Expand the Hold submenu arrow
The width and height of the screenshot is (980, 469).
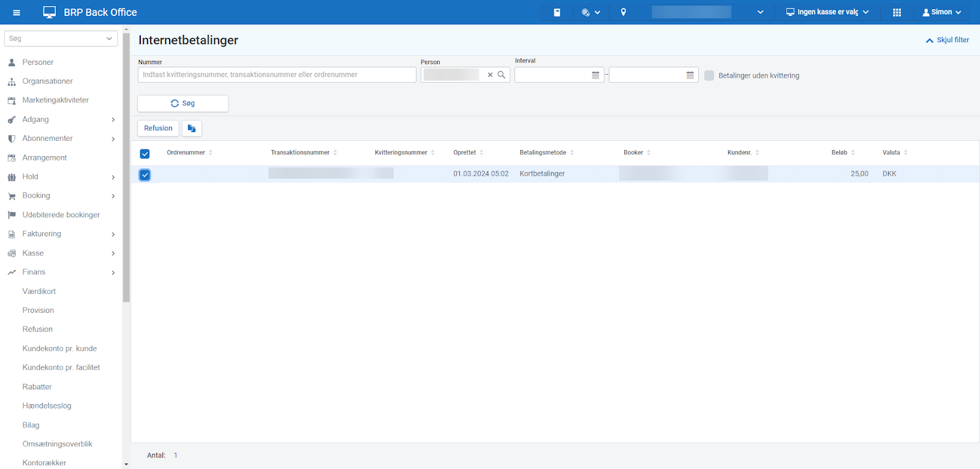coord(113,178)
